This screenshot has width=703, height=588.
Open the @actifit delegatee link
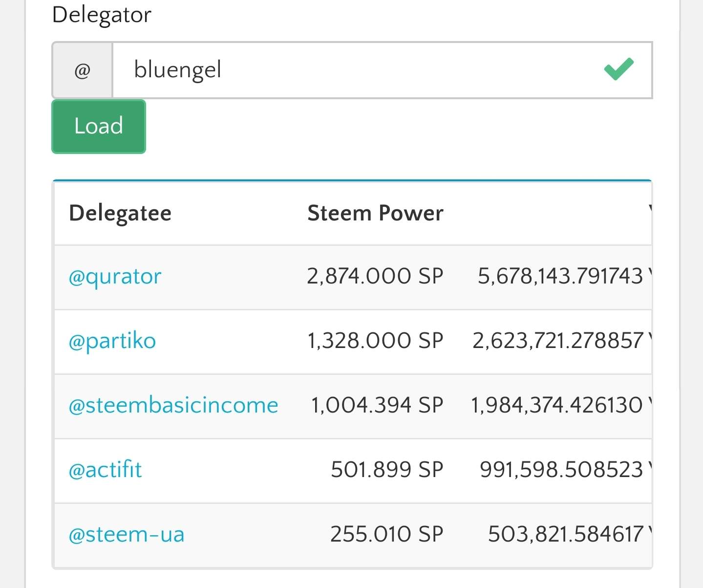pos(106,470)
